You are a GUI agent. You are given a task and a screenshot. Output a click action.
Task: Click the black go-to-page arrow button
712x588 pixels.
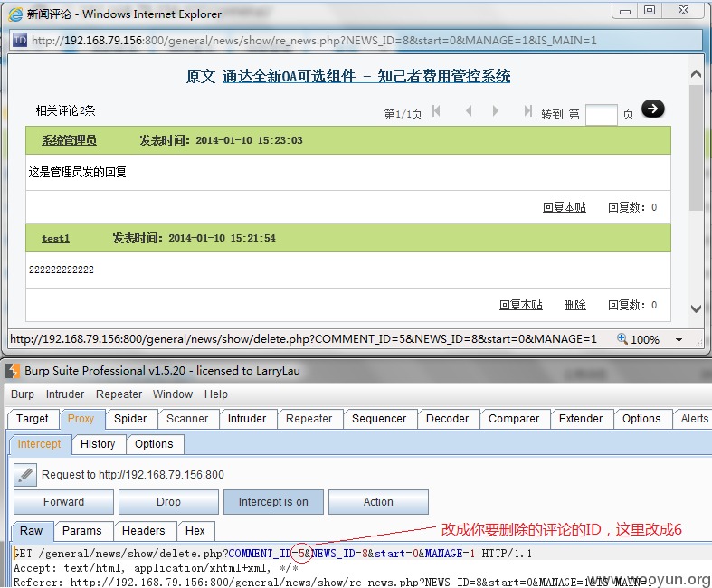[652, 109]
